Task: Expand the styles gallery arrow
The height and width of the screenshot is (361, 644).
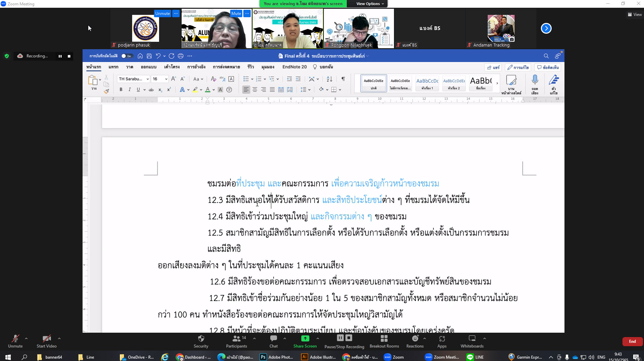Action: click(497, 83)
